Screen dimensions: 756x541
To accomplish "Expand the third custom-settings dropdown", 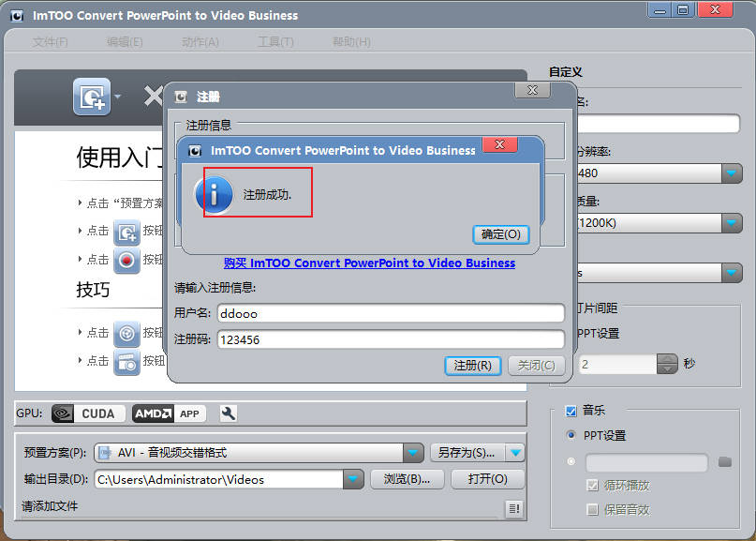I will (732, 273).
